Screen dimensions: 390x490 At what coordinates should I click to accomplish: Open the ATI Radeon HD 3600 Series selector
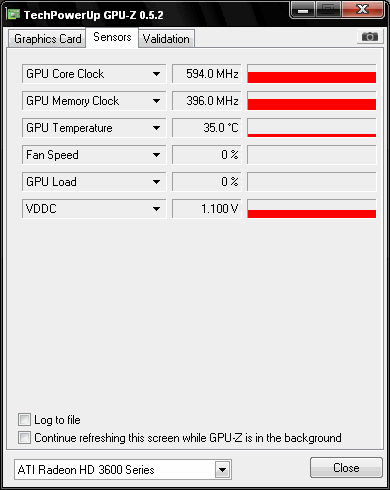[123, 470]
